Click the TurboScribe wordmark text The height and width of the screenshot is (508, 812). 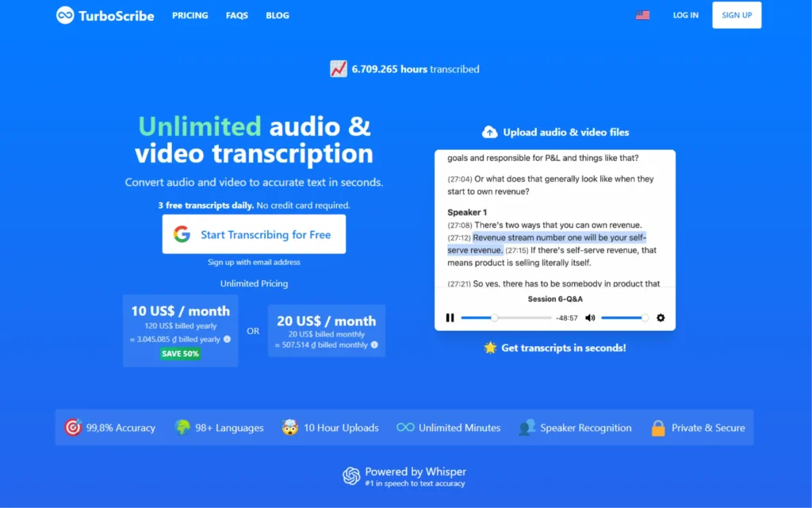tap(117, 16)
